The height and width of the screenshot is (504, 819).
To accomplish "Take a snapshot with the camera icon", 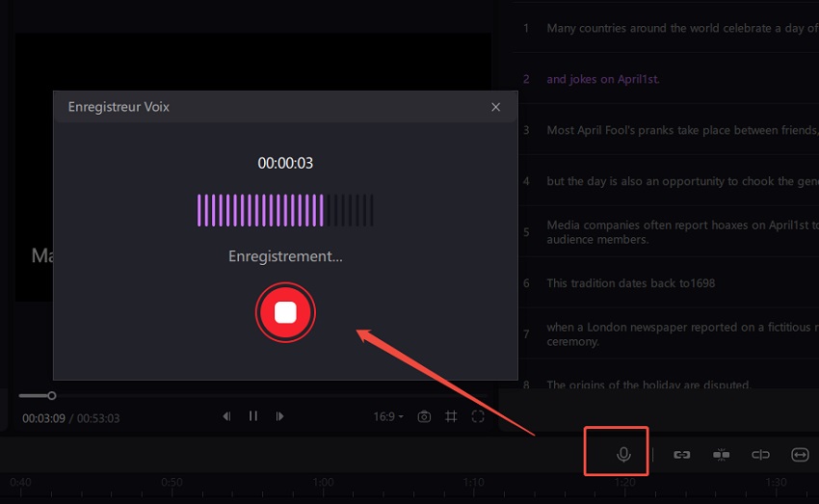I will tap(424, 416).
